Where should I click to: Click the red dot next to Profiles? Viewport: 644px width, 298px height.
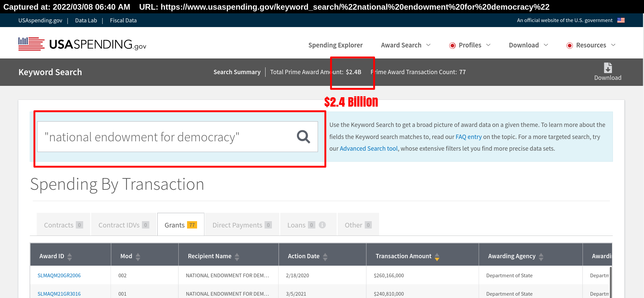tap(452, 45)
